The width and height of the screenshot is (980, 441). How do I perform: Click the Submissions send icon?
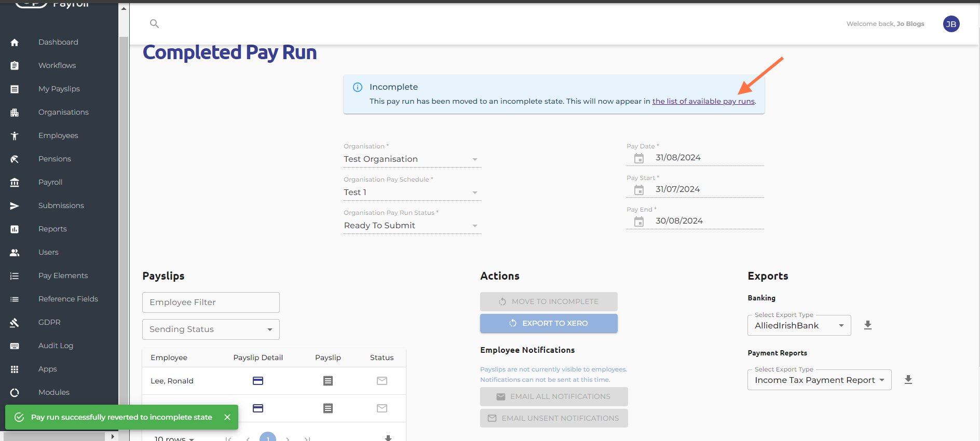coord(15,206)
